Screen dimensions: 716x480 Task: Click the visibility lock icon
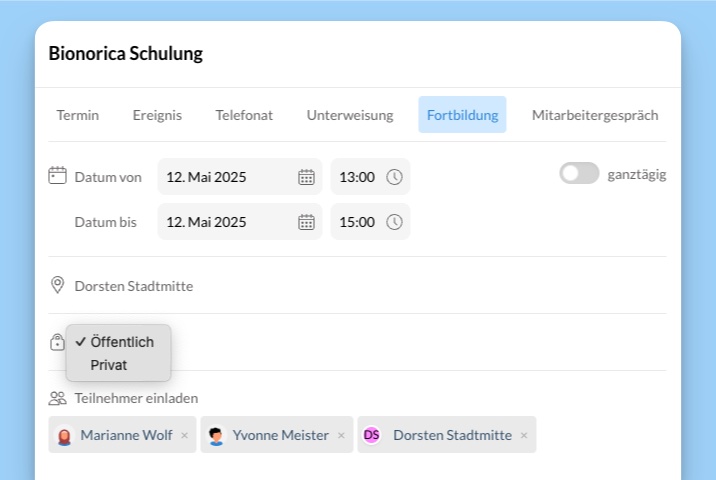click(x=57, y=342)
